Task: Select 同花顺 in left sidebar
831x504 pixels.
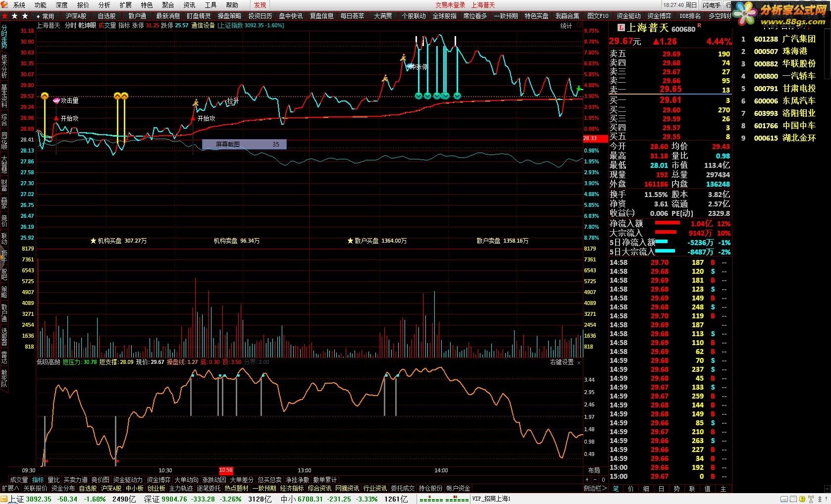Action: tap(4, 140)
